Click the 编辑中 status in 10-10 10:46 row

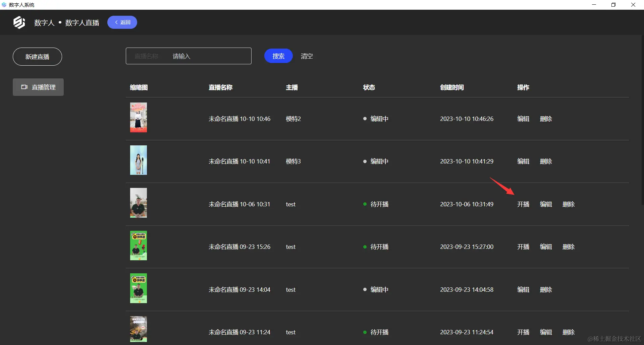tap(376, 119)
